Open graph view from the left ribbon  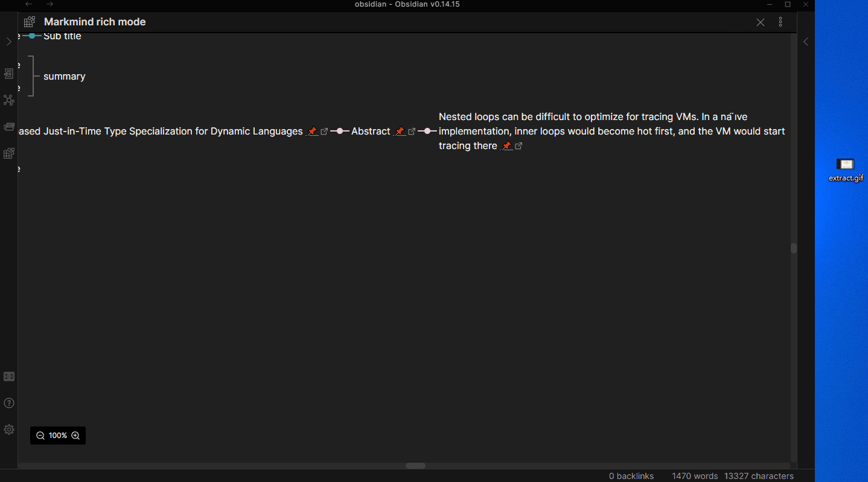point(8,100)
